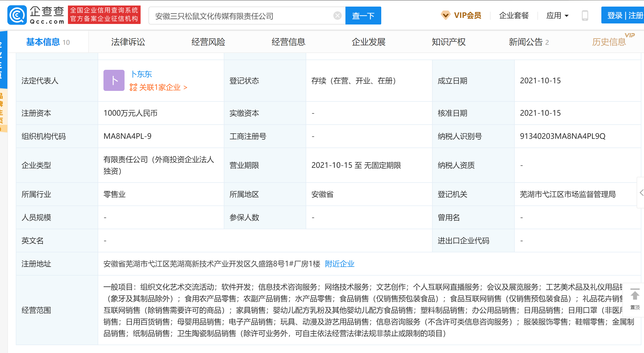Open the 经营风险 tab
Screen dimensions: 644x353
208,42
